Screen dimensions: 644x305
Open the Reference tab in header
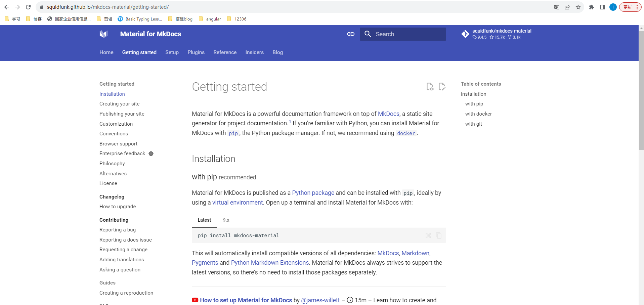tap(225, 52)
